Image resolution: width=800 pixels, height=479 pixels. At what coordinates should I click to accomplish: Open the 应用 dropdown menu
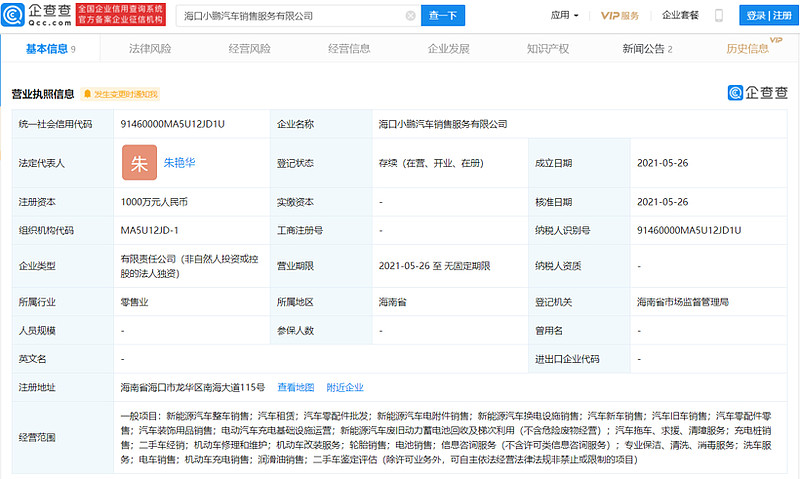click(564, 15)
